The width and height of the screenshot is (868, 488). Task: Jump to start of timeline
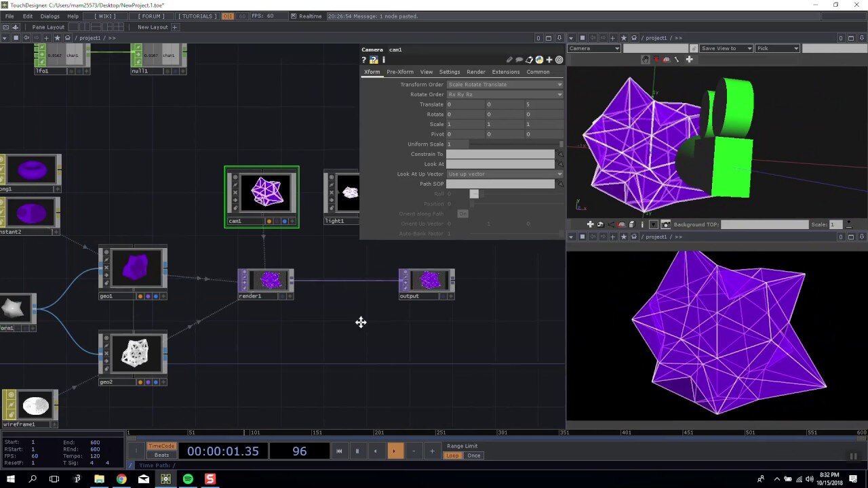coord(339,451)
